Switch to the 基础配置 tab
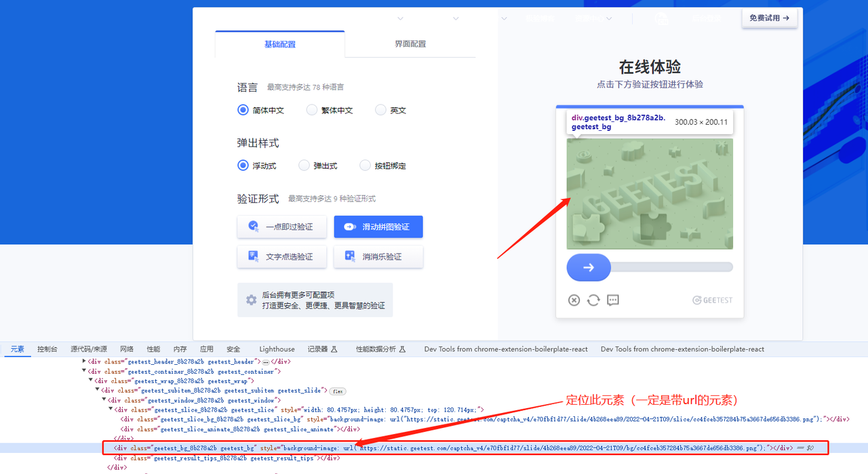The width and height of the screenshot is (868, 474). pyautogui.click(x=280, y=44)
